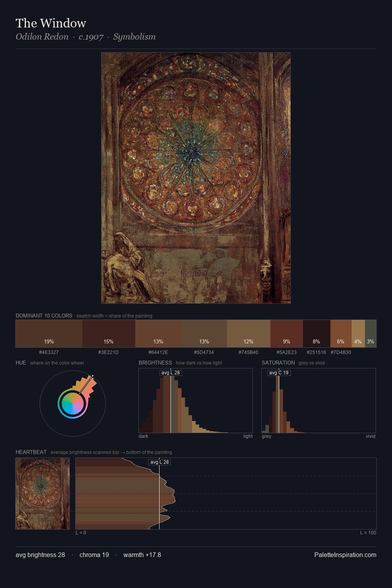Choose the 12% tan-brown swatch
Image resolution: width=392 pixels, height=588 pixels.
[249, 334]
